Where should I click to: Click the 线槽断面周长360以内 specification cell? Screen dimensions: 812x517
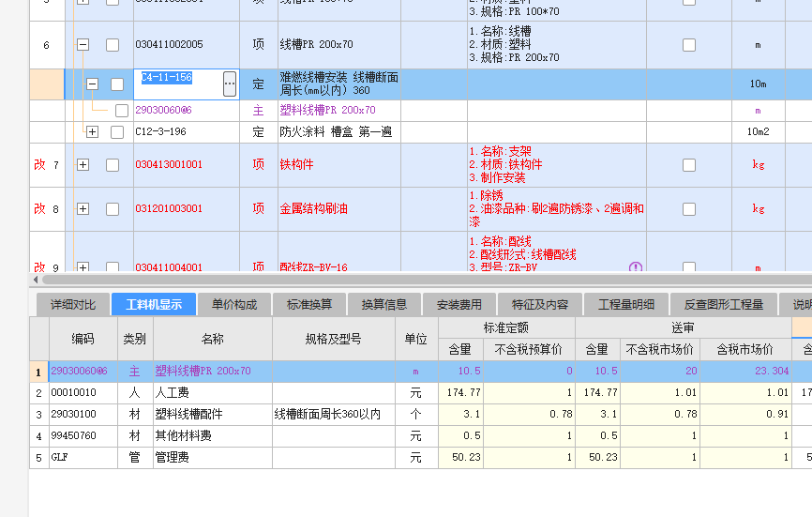pos(334,415)
